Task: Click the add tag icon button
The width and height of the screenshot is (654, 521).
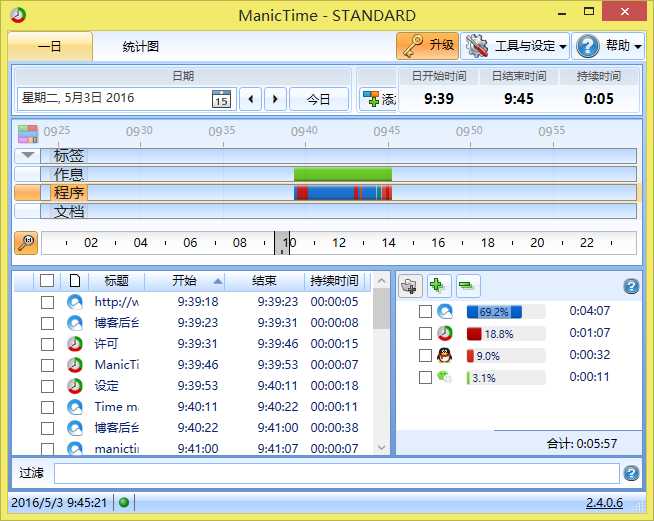Action: coord(370,99)
